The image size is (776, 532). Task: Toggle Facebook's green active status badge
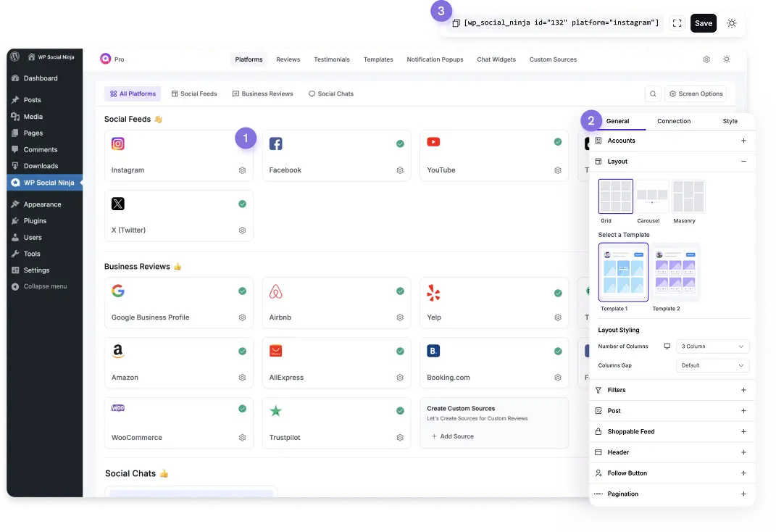pyautogui.click(x=400, y=143)
